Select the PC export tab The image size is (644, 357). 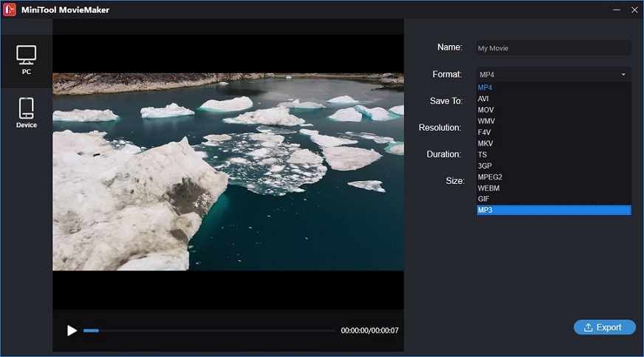[27, 61]
